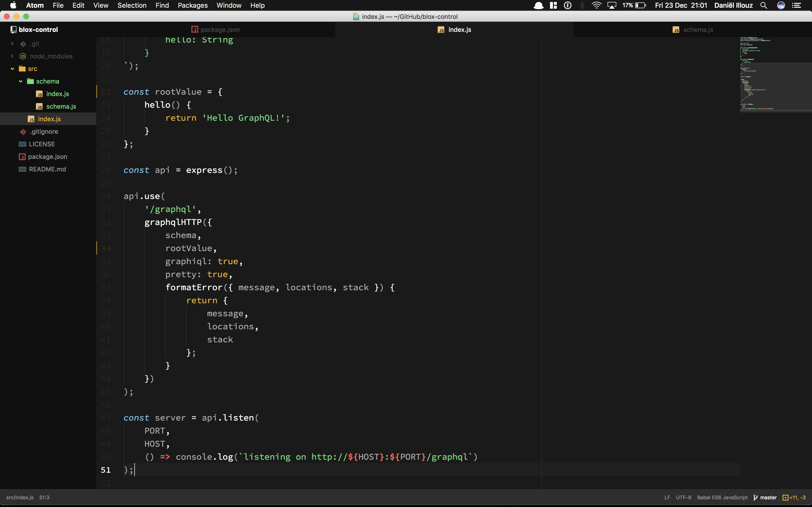The width and height of the screenshot is (812, 507).
Task: Click the Wi-Fi icon in the menu bar
Action: [x=596, y=5]
